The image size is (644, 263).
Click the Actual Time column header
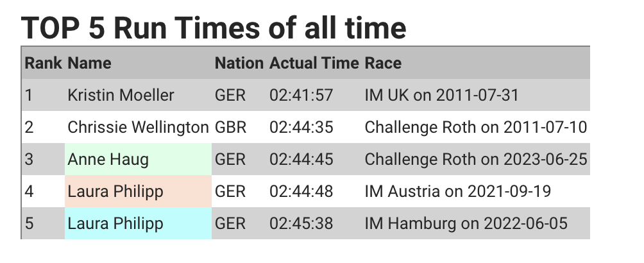pos(314,63)
